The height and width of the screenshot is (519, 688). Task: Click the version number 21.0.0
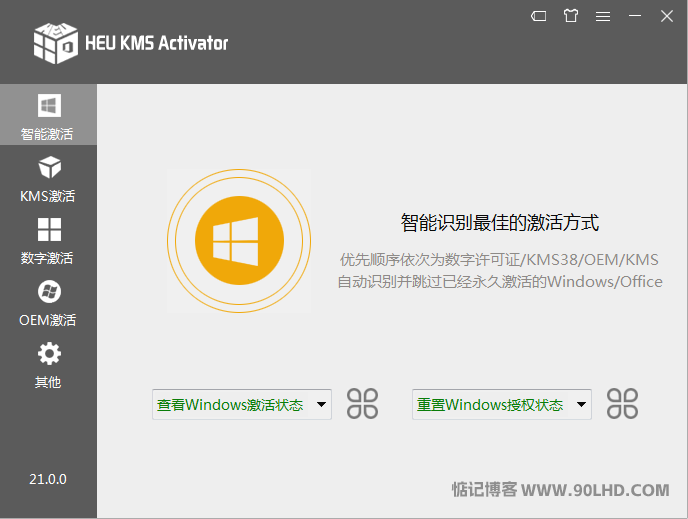point(48,479)
